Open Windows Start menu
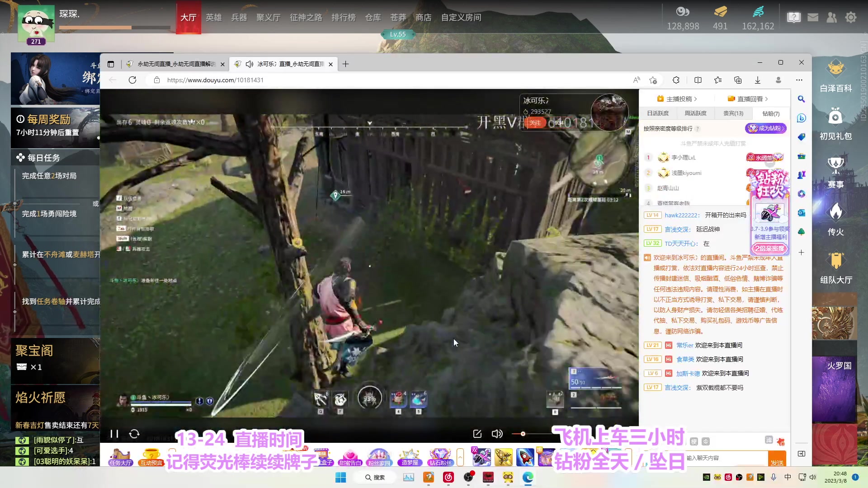This screenshot has width=868, height=488. coord(340,477)
